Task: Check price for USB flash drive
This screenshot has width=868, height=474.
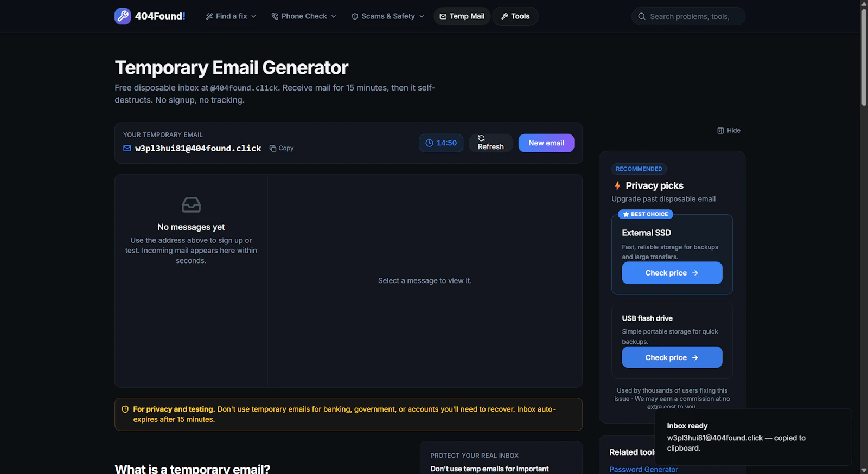Action: click(x=672, y=357)
